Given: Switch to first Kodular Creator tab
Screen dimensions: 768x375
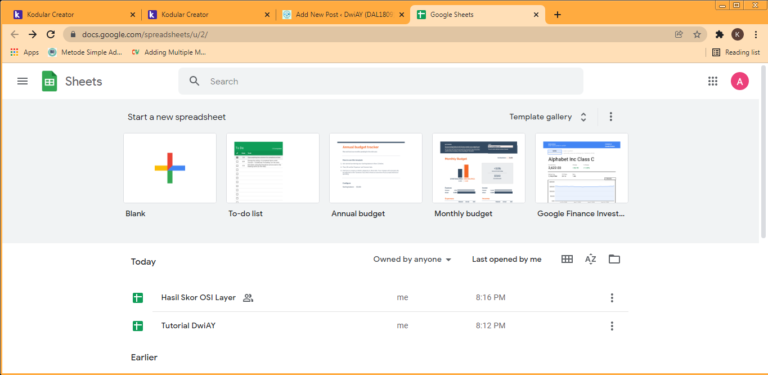Looking at the screenshot, I should [74, 15].
